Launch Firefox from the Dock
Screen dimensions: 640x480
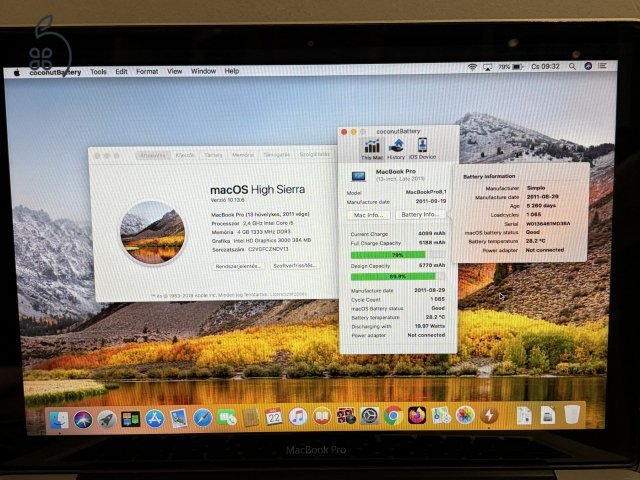[x=417, y=416]
